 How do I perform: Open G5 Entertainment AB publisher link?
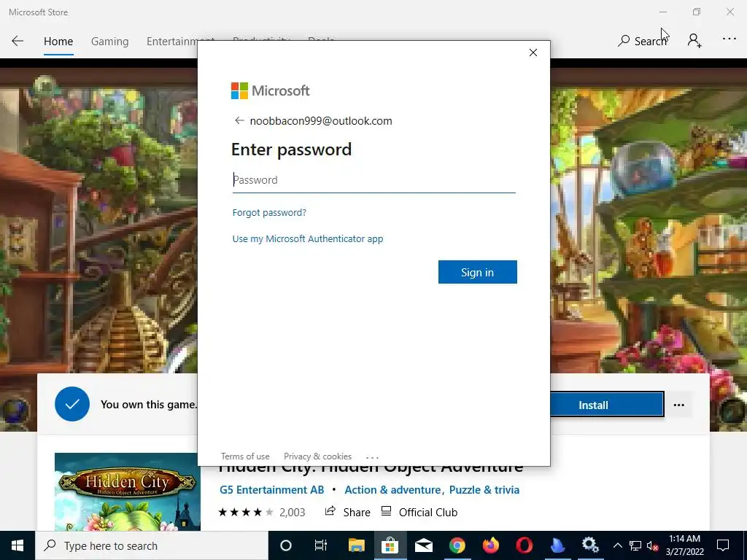point(271,489)
